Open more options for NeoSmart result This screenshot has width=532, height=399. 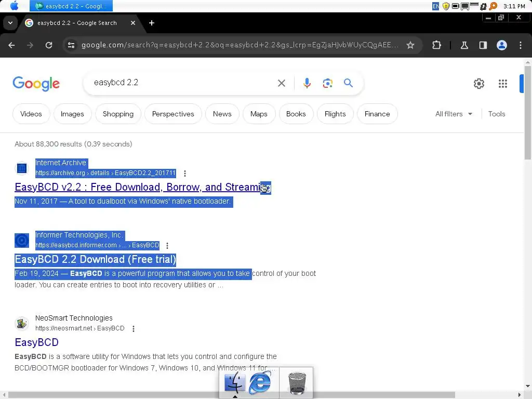(x=134, y=328)
